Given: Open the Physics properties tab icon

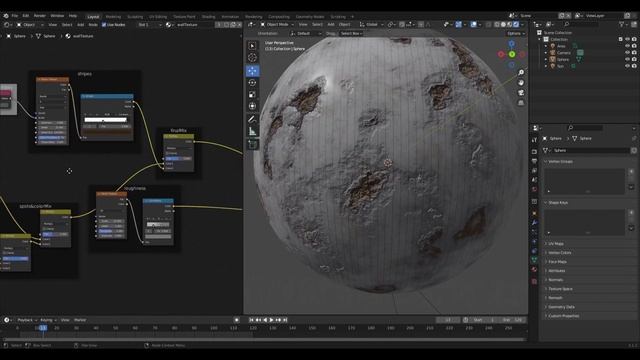Looking at the screenshot, I should (534, 241).
